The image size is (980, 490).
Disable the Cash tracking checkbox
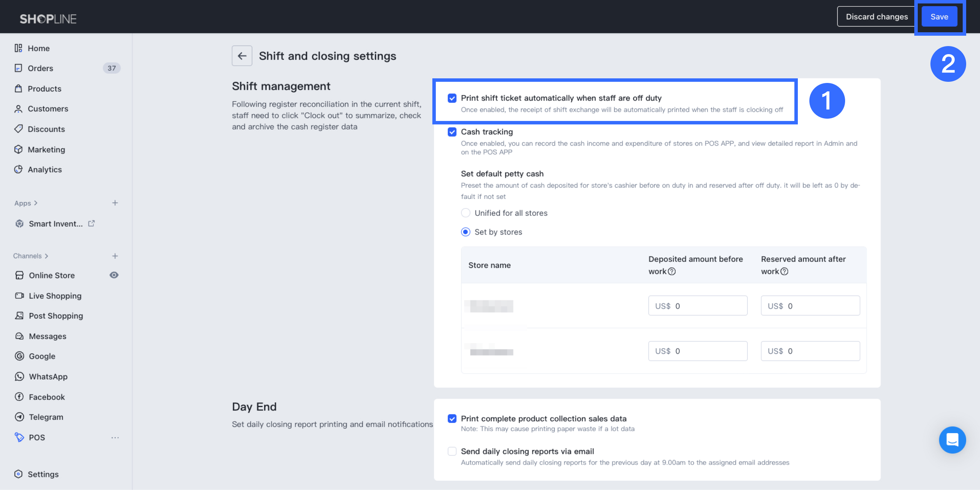(452, 132)
